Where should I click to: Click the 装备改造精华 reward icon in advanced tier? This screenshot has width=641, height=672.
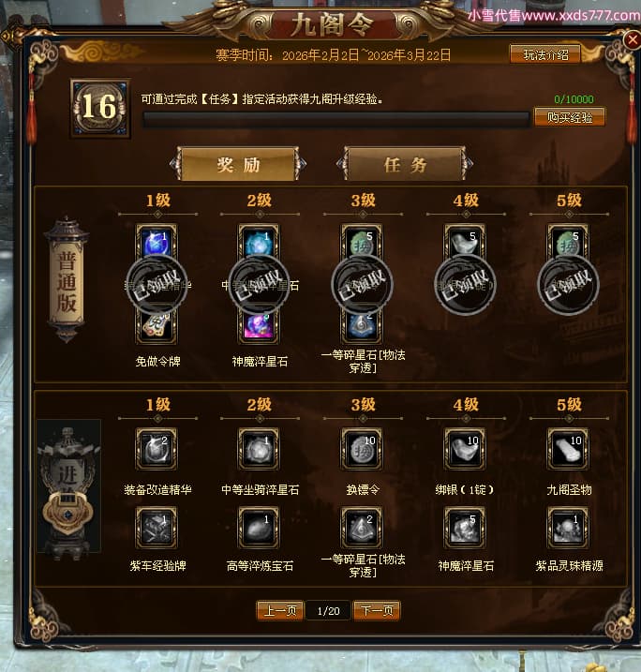(x=157, y=449)
